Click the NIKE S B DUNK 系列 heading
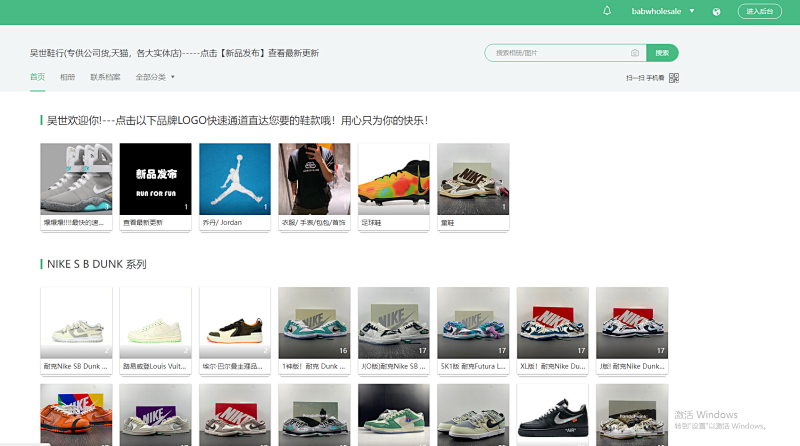Image resolution: width=800 pixels, height=446 pixels. tap(96, 264)
